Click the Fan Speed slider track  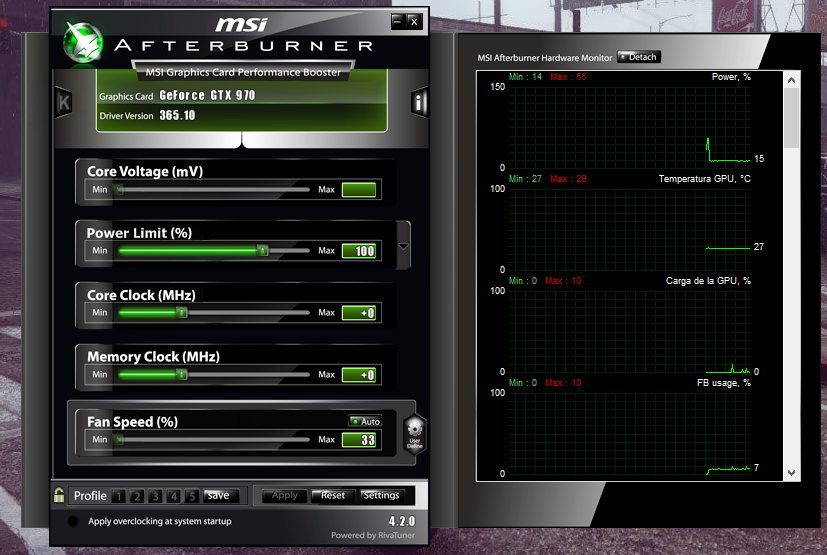214,439
